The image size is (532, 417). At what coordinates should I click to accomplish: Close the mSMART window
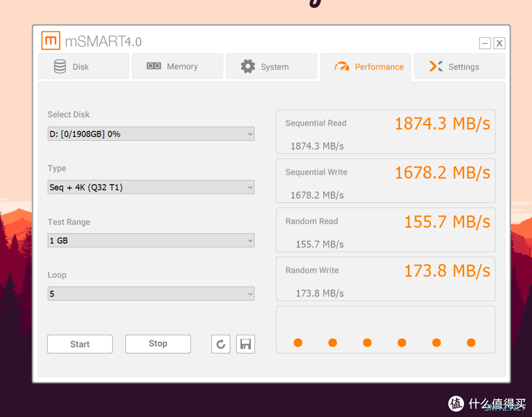click(x=499, y=43)
